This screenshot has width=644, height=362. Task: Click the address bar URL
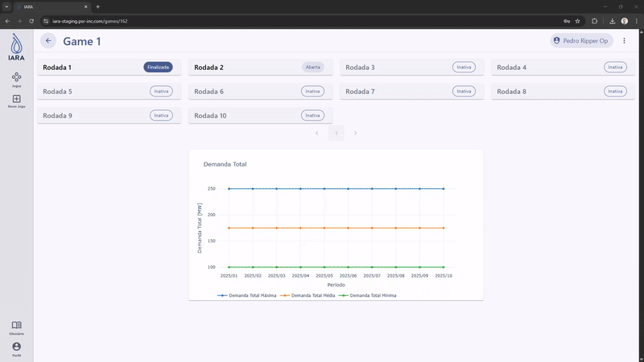(90, 21)
